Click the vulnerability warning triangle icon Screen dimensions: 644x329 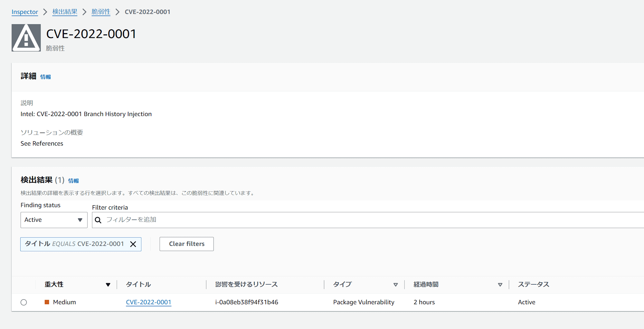pos(26,38)
